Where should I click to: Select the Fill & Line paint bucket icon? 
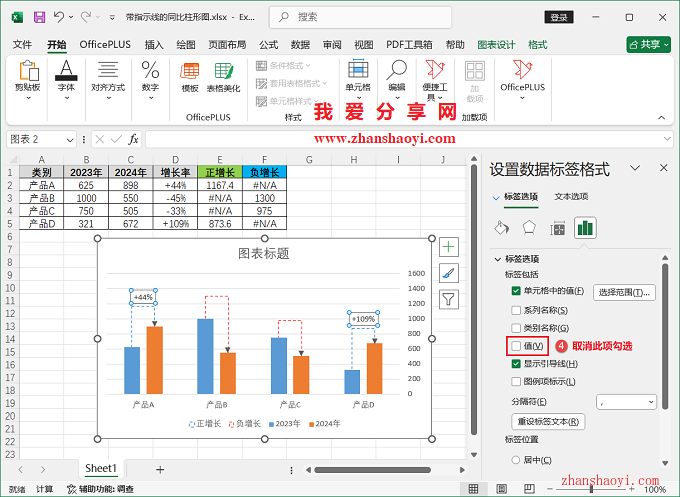pyautogui.click(x=502, y=228)
